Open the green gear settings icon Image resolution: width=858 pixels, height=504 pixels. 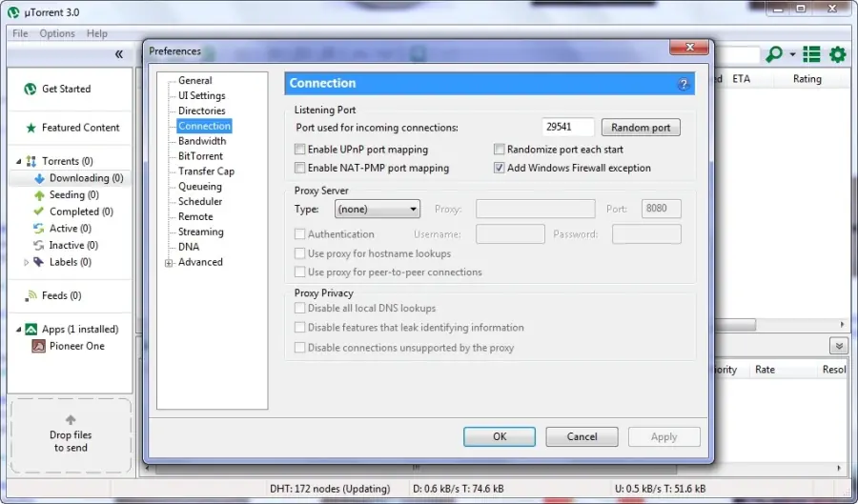(838, 54)
